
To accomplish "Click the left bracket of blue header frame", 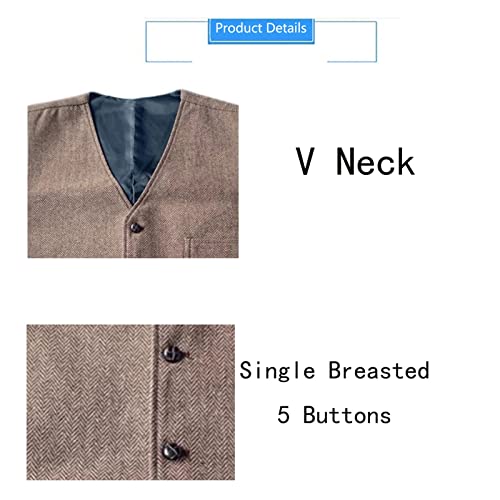I will point(168,42).
